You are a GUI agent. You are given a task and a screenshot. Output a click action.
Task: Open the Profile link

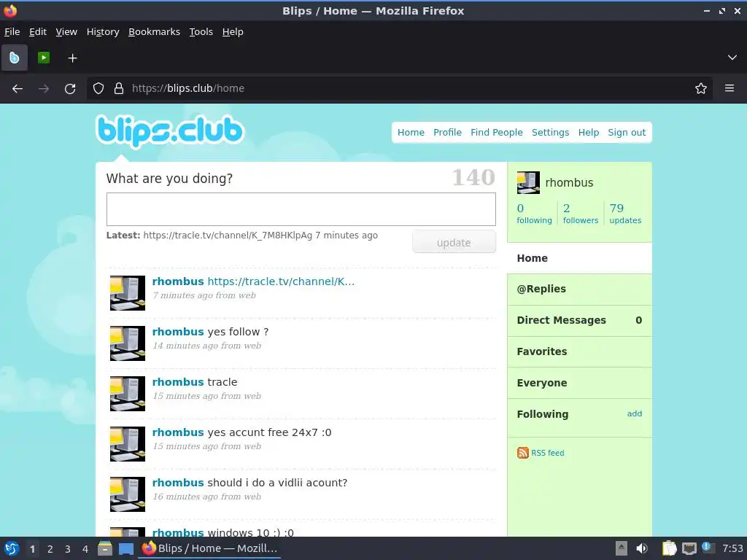point(447,133)
